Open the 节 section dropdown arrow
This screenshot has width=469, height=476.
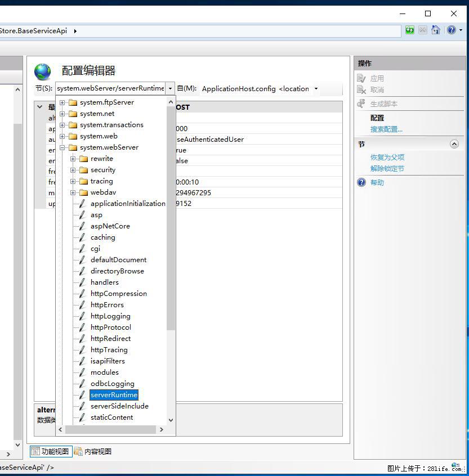tap(170, 88)
